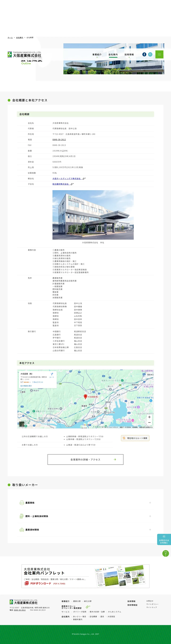
Task: Go to ホーム in the breadcrumb
Action: click(x=10, y=37)
